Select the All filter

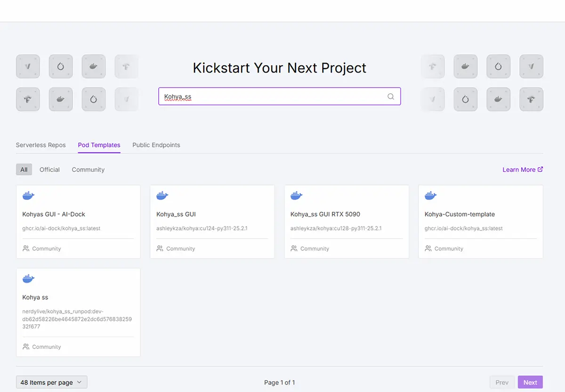click(x=24, y=169)
